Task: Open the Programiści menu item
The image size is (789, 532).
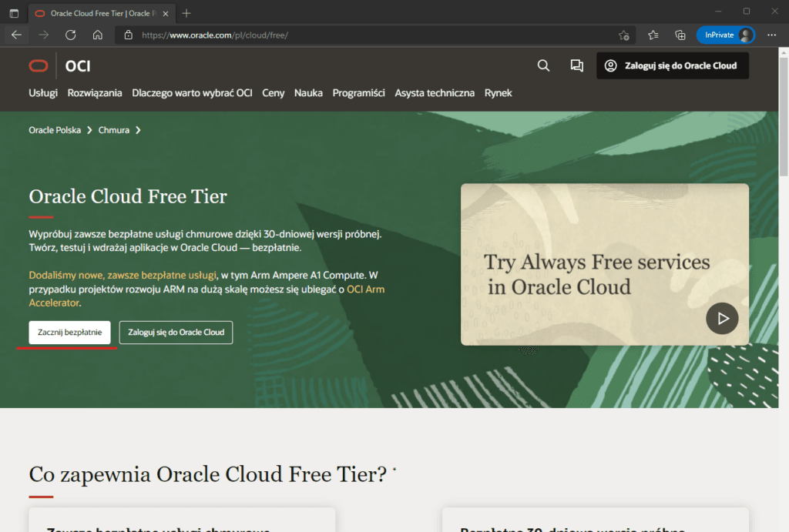Action: pos(359,93)
